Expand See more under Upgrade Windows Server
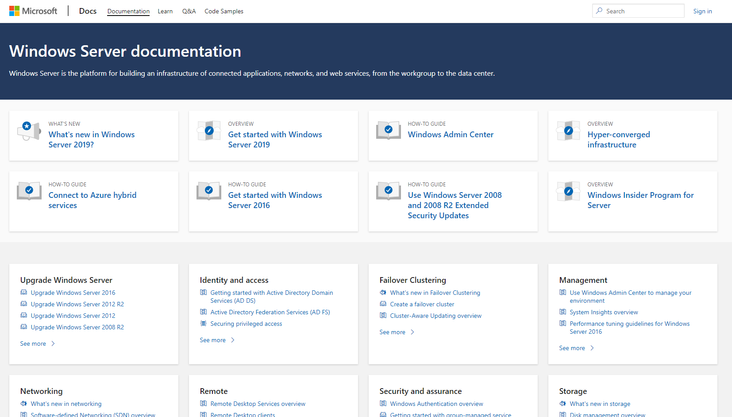This screenshot has width=732, height=417. (37, 344)
